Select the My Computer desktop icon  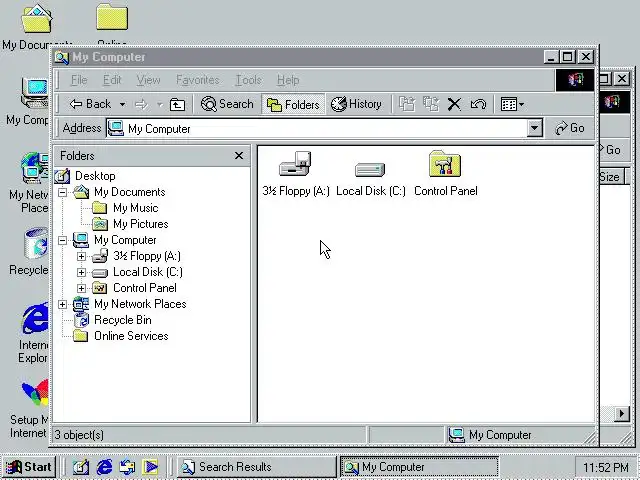coord(34,93)
